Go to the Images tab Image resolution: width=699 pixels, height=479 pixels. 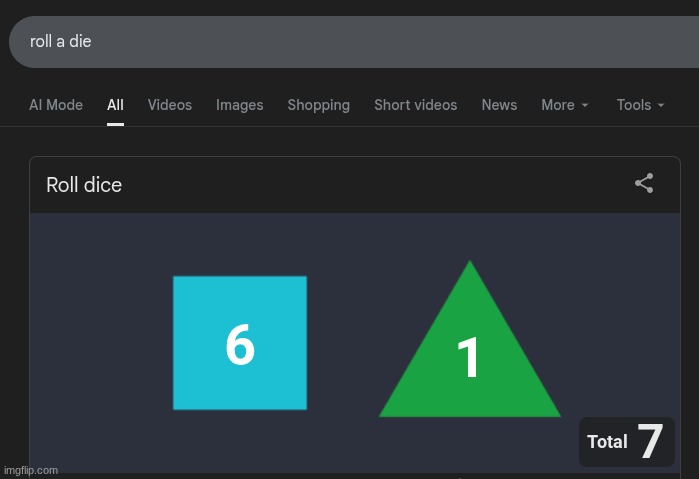[240, 105]
